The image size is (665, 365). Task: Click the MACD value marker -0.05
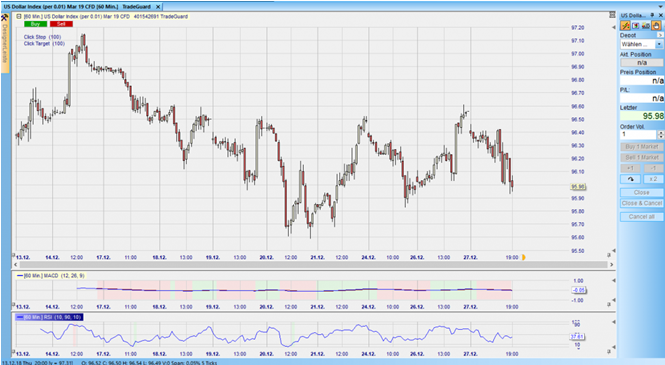578,290
